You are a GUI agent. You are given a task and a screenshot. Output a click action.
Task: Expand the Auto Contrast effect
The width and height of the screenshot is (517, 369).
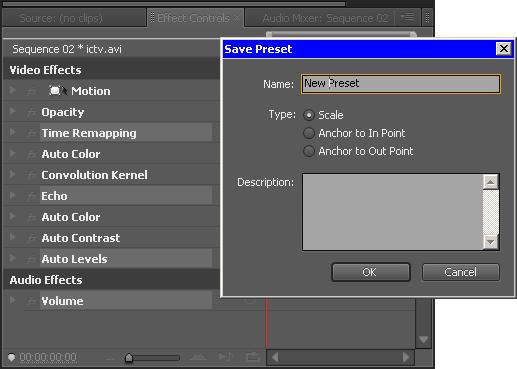click(13, 237)
